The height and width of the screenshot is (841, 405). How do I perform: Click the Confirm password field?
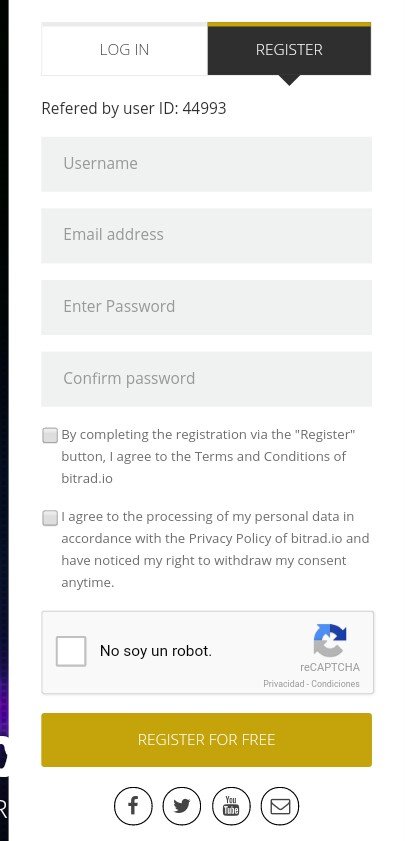click(207, 379)
